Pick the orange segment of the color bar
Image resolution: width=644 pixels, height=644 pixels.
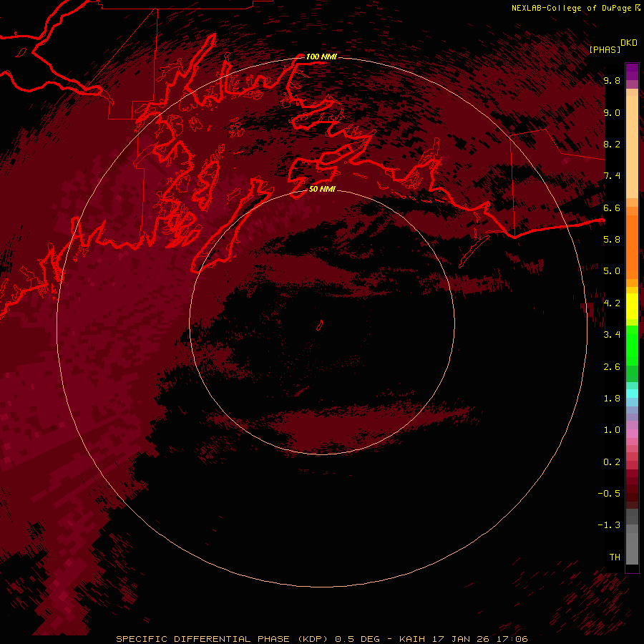[632, 247]
